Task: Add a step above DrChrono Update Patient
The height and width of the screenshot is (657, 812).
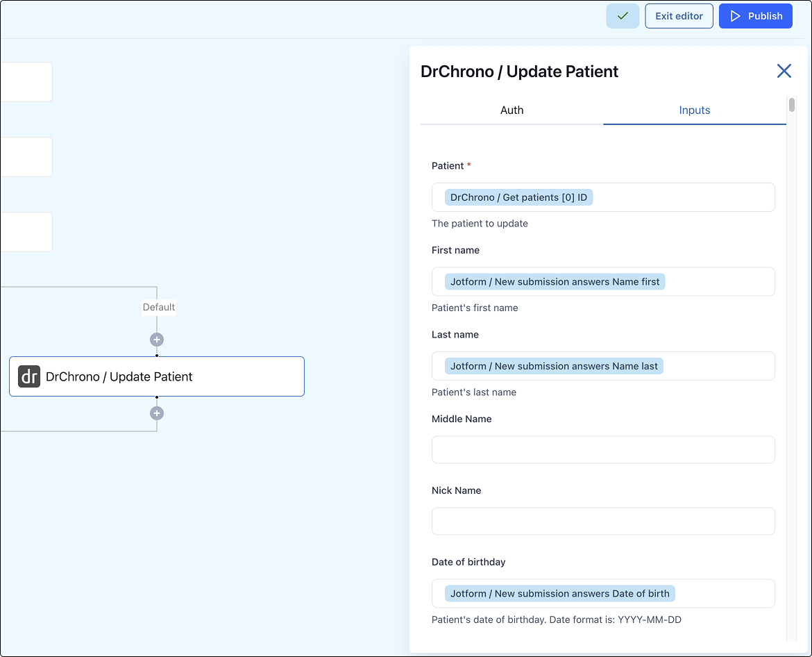Action: tap(157, 340)
